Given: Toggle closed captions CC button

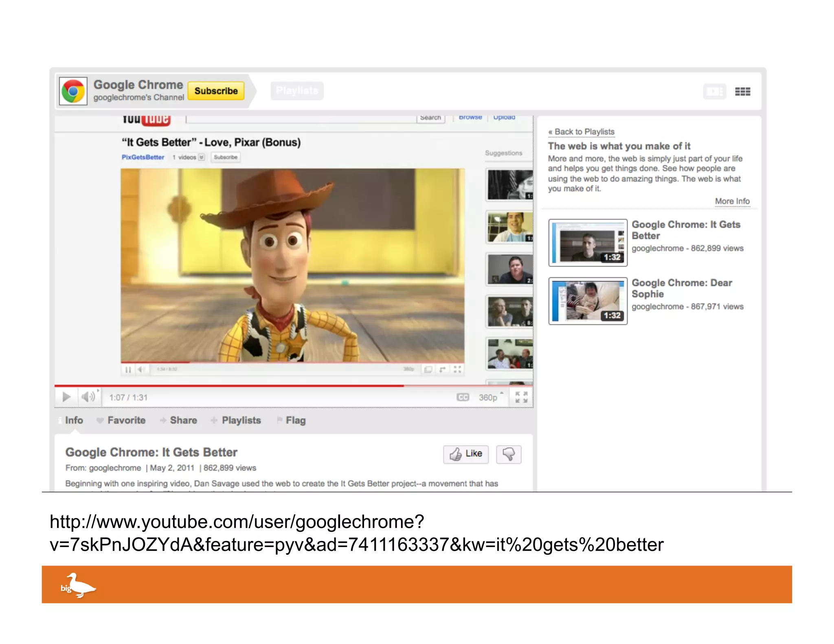Looking at the screenshot, I should pyautogui.click(x=463, y=397).
